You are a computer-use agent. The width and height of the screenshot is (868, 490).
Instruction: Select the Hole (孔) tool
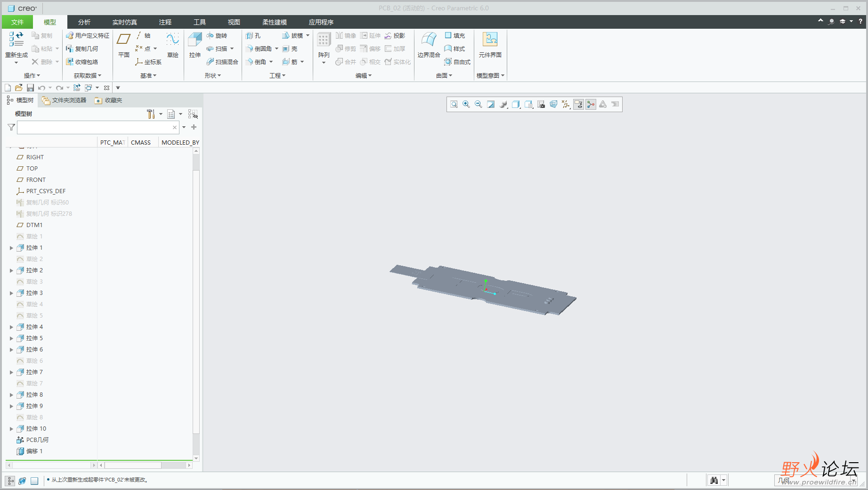(253, 36)
